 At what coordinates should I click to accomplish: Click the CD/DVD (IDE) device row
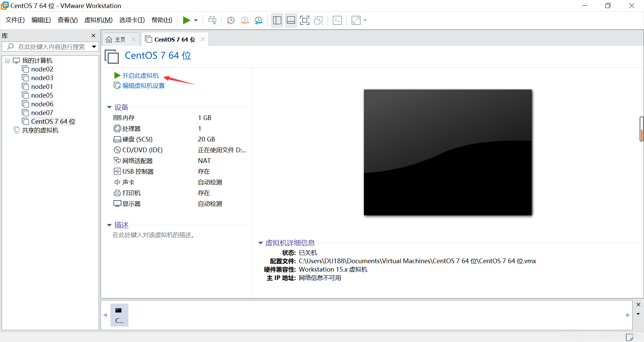point(180,150)
